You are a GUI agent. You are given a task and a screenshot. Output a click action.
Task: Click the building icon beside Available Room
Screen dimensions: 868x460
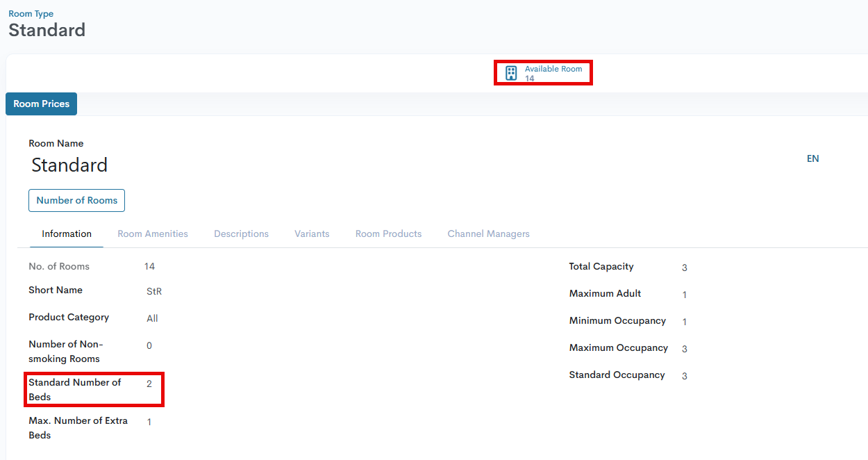[511, 74]
